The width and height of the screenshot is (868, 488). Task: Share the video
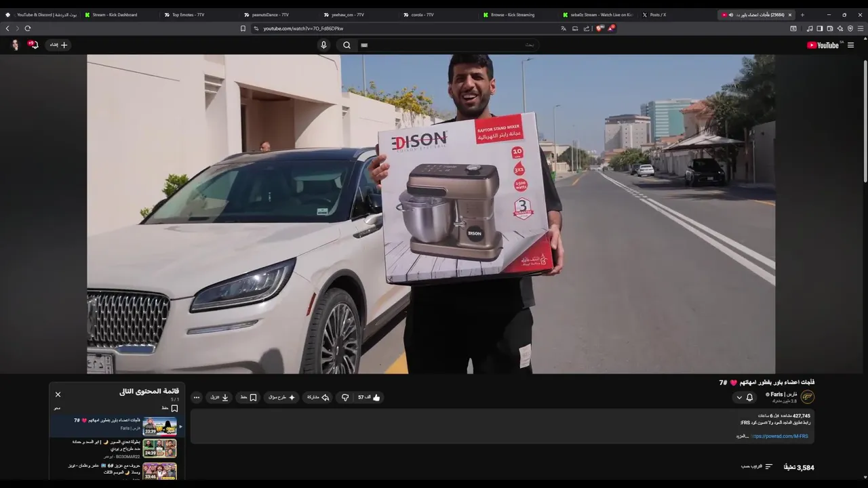click(x=318, y=397)
